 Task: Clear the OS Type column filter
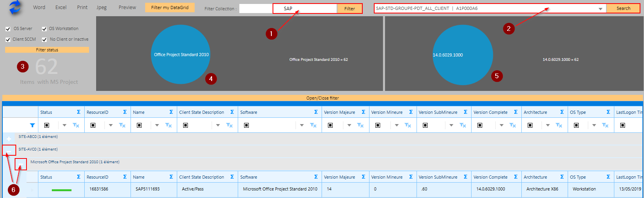(x=605, y=125)
